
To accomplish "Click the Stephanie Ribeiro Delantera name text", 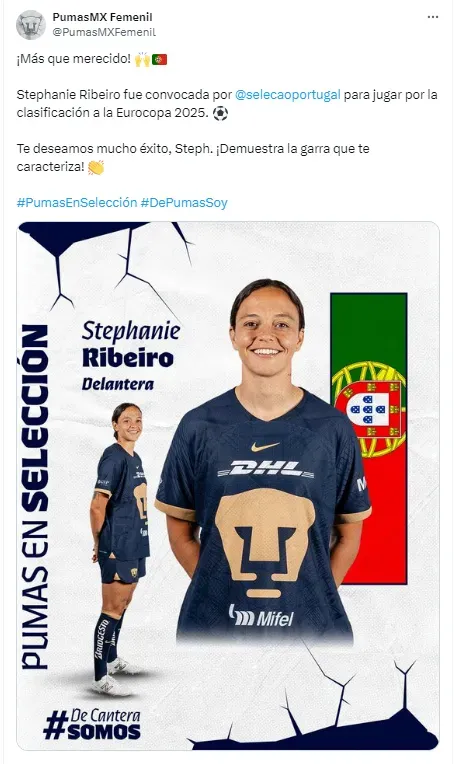I will pyautogui.click(x=131, y=357).
